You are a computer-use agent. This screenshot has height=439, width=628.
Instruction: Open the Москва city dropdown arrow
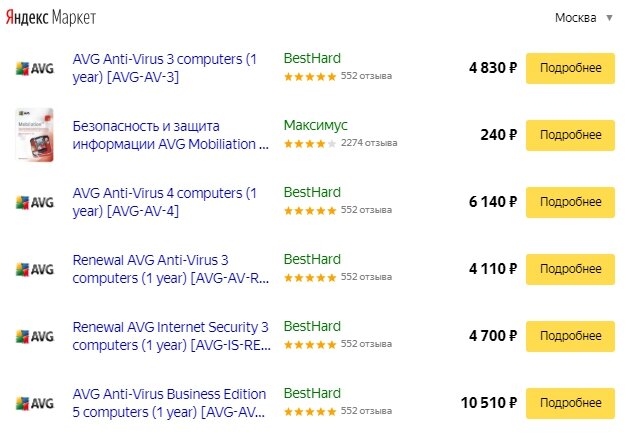pos(609,18)
